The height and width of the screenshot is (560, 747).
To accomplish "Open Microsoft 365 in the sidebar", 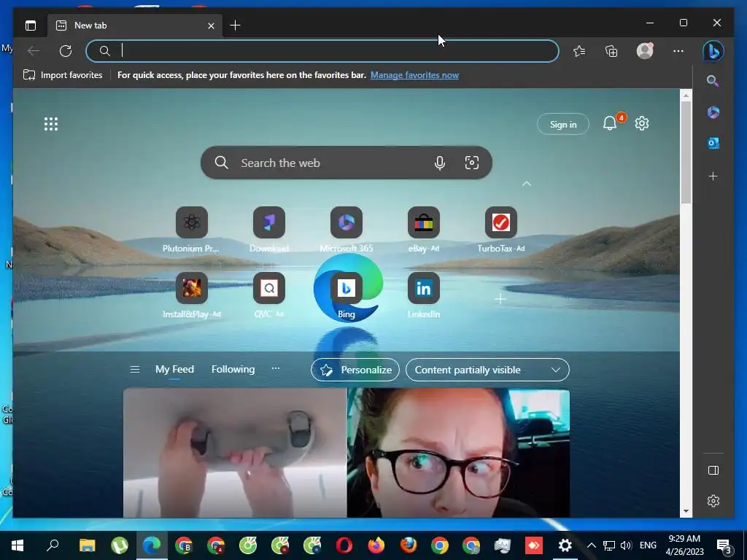I will coord(713,112).
